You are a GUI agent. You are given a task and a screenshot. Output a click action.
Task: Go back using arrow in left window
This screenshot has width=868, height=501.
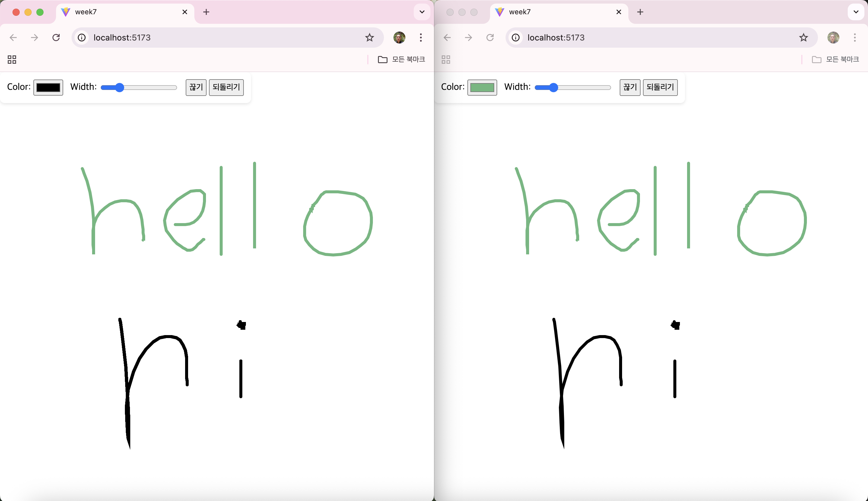point(13,38)
